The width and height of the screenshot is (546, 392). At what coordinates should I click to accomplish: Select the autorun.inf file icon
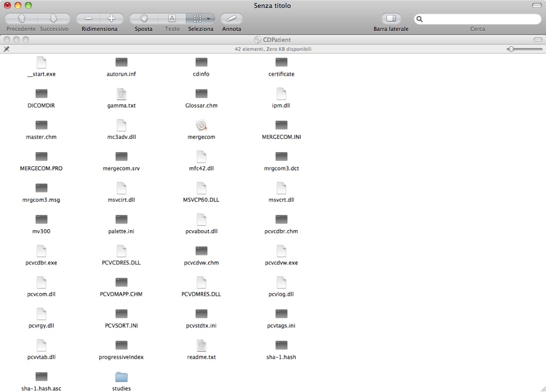[121, 62]
